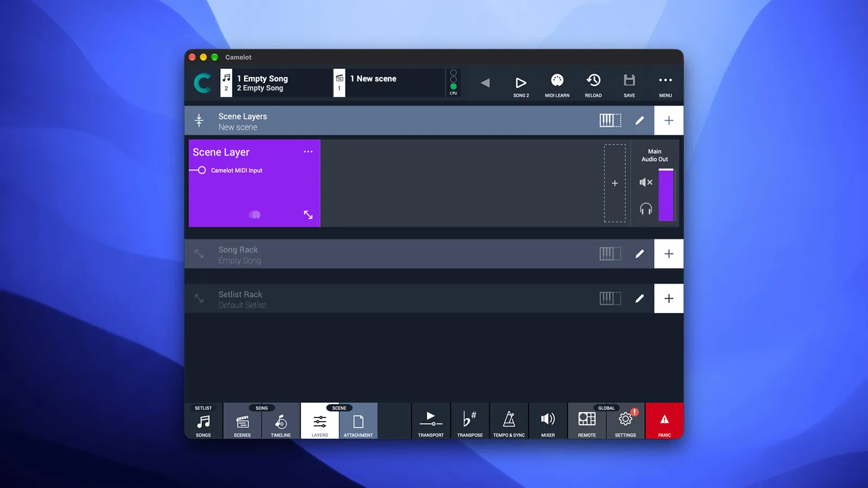
Task: Open the song list selector showing Empty Song
Action: tap(276, 83)
